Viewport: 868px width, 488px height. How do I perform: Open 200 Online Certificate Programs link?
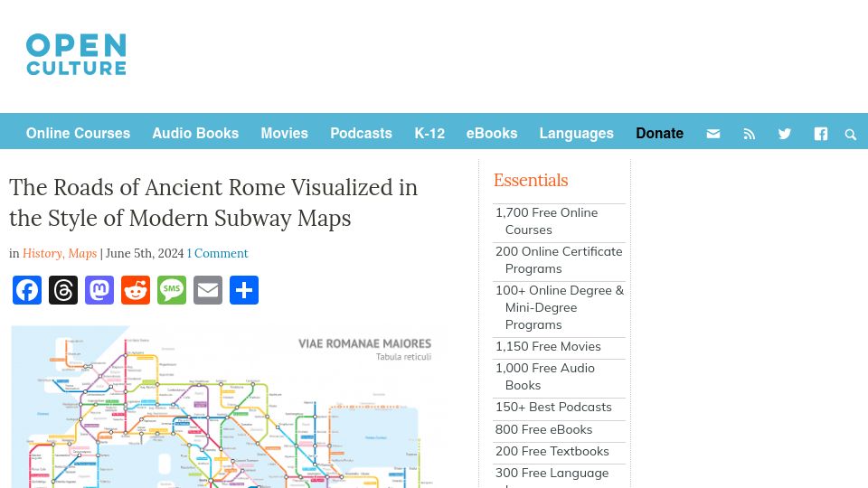[559, 260]
